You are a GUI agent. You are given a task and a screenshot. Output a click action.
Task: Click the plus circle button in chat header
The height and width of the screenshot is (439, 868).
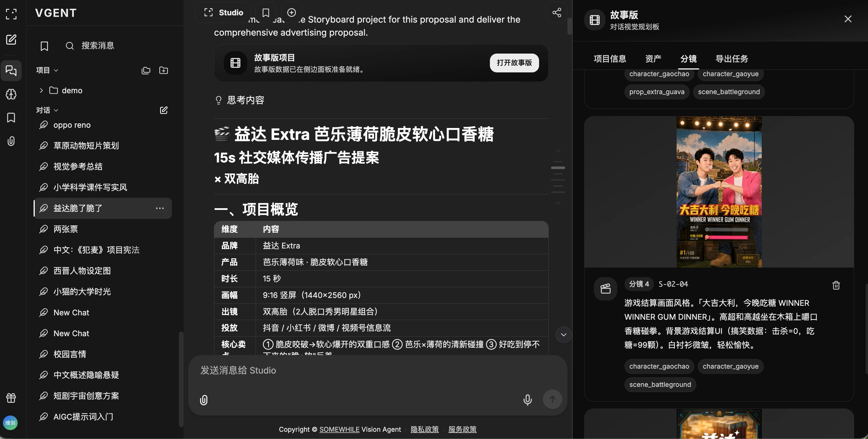(x=292, y=12)
